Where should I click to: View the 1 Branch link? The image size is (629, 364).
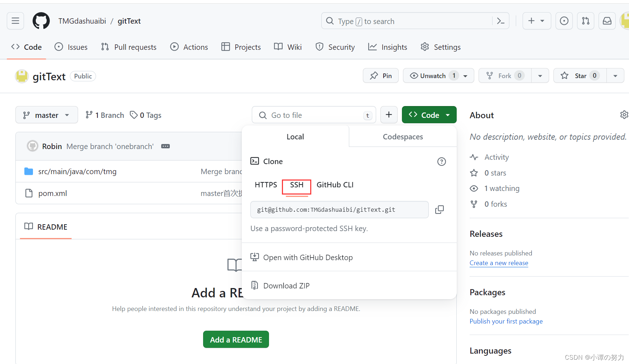[105, 115]
